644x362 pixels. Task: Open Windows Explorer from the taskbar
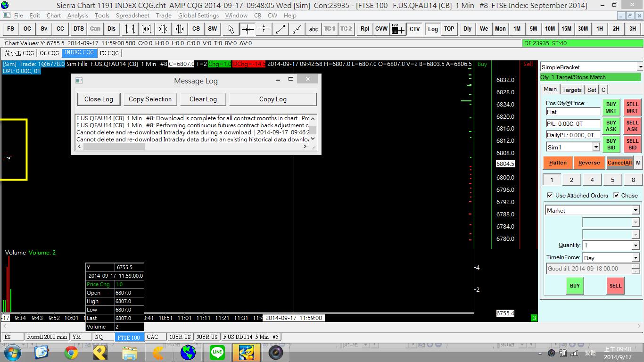(x=130, y=352)
